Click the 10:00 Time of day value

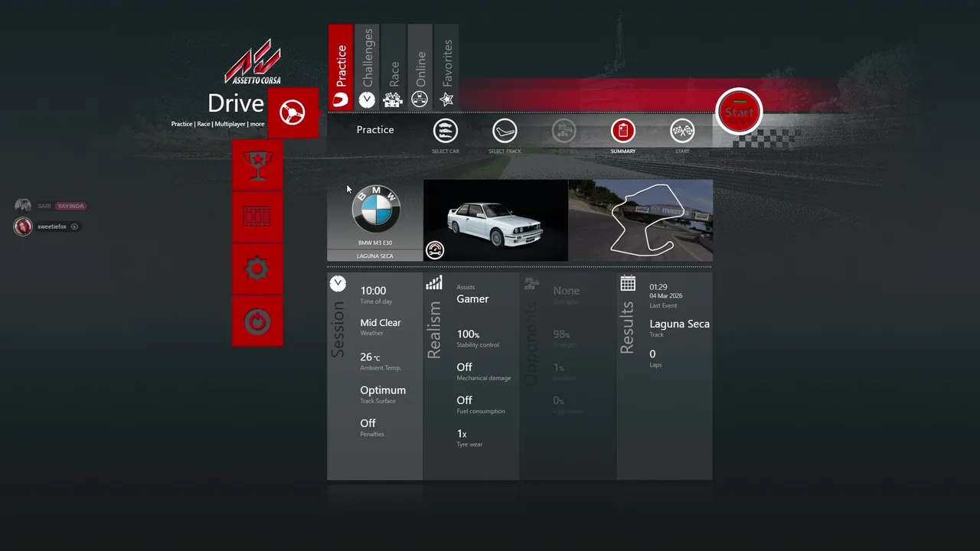[374, 291]
